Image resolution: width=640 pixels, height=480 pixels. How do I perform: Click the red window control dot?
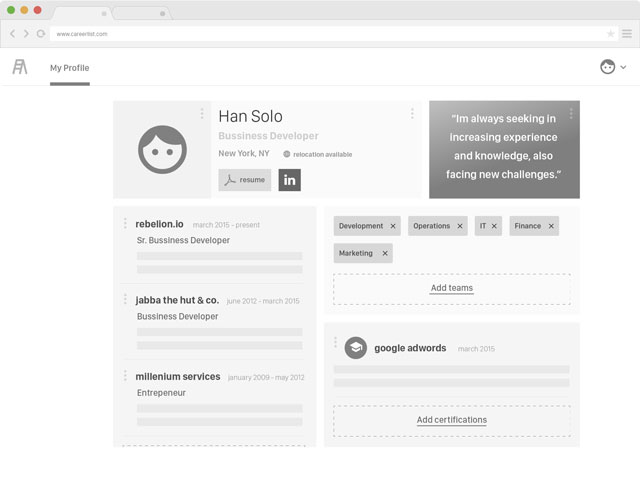point(38,10)
